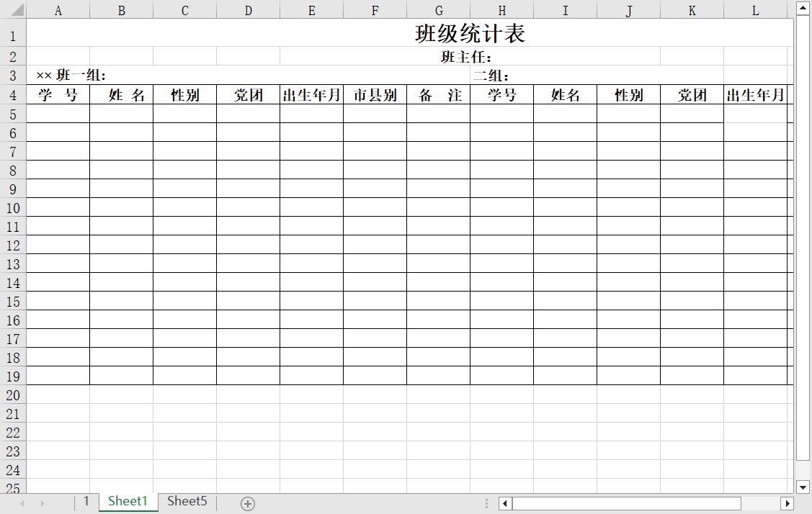812x514 pixels.
Task: Click the down arrow on vertical scrollbar
Action: [x=802, y=487]
